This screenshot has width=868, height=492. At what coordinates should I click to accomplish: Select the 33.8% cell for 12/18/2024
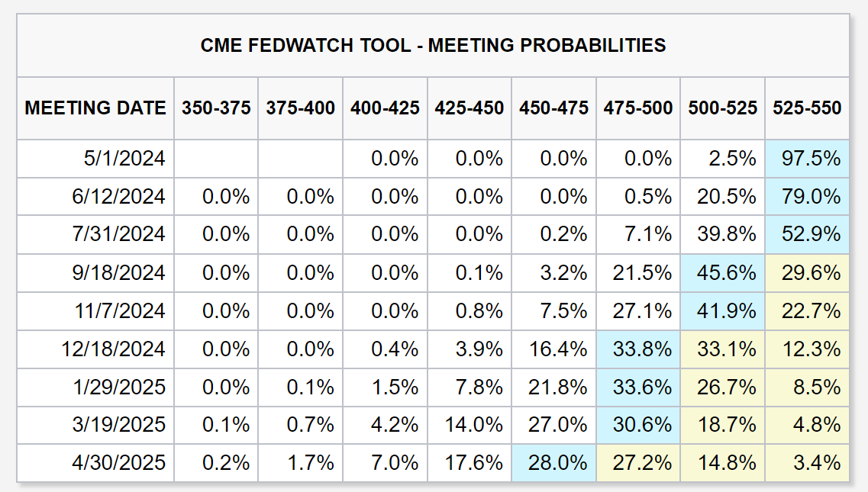pyautogui.click(x=638, y=349)
